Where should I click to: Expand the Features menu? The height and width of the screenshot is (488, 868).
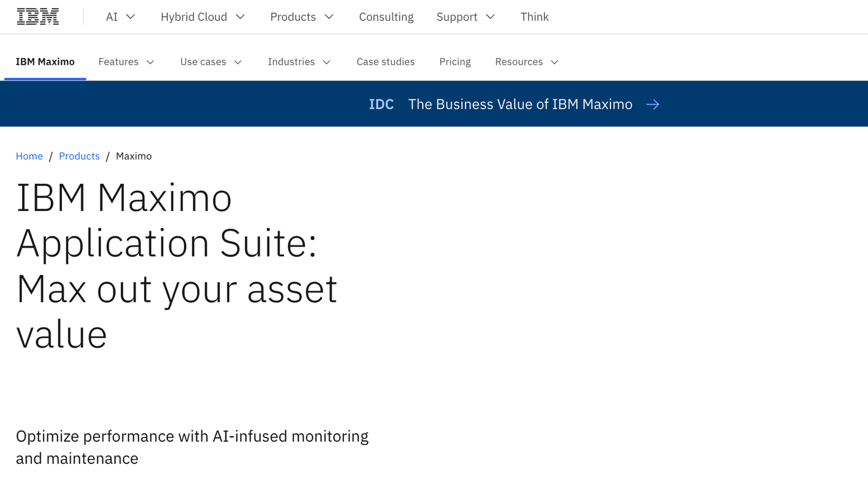(x=151, y=62)
